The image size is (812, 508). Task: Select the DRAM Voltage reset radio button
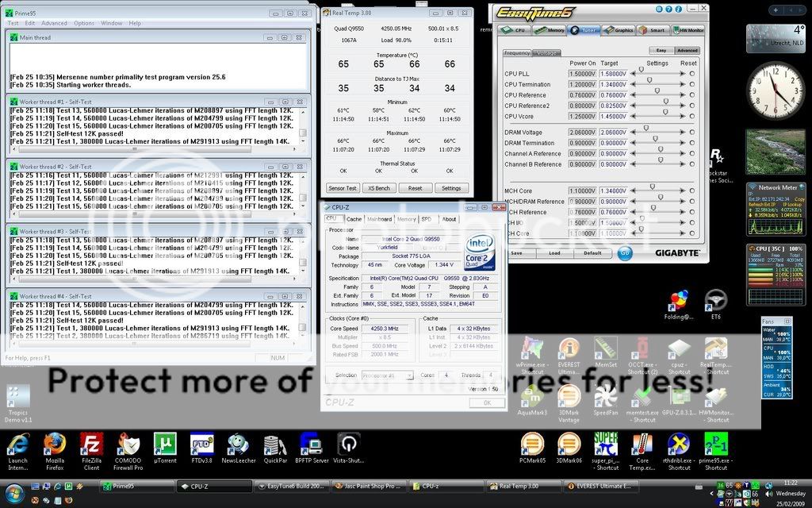(692, 133)
